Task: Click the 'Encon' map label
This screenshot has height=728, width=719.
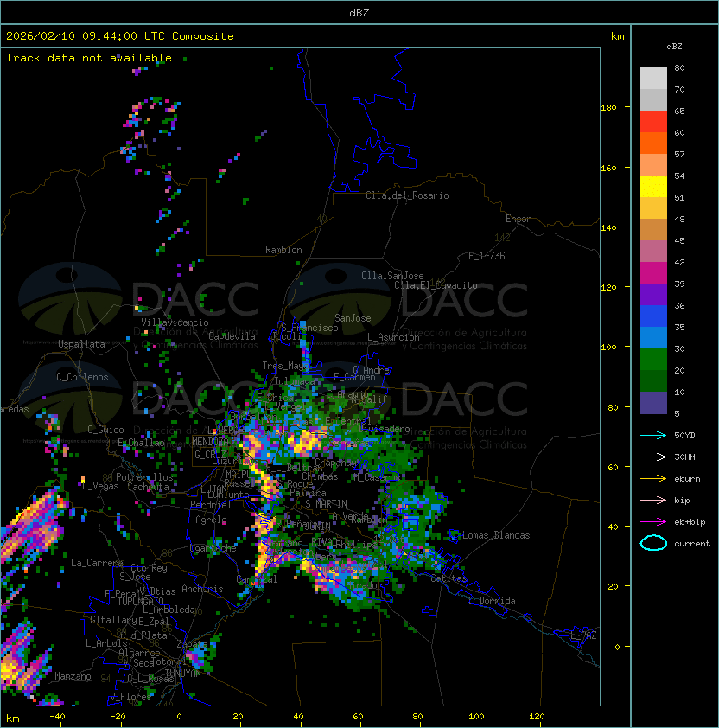Action: [x=519, y=219]
